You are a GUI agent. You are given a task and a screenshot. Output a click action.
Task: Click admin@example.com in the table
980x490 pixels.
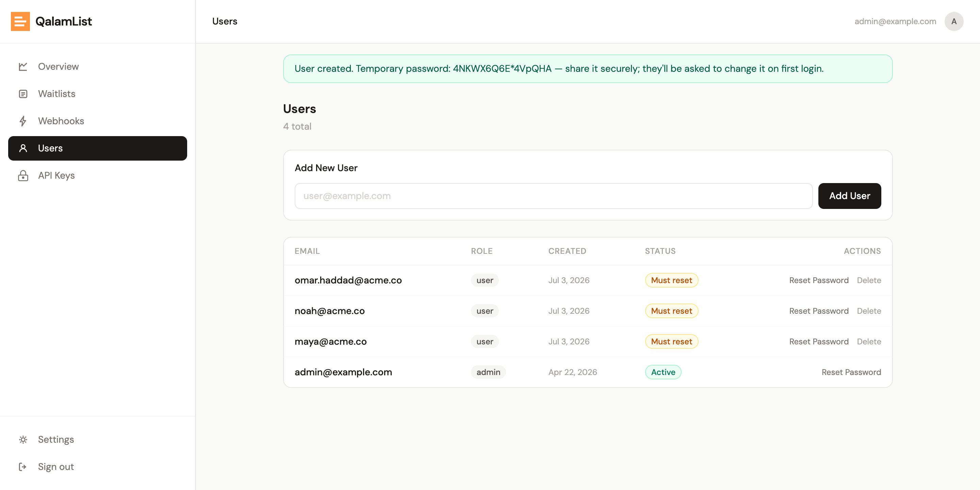tap(343, 372)
